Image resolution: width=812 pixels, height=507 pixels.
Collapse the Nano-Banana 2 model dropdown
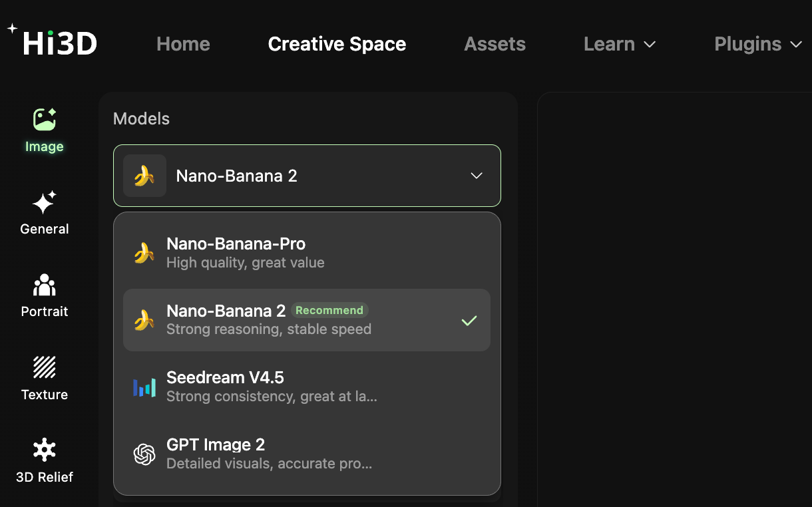coord(307,176)
